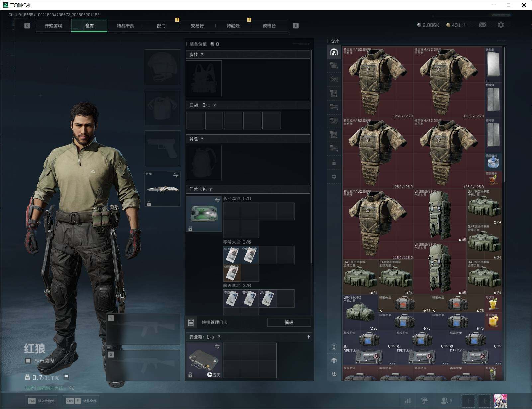
Task: Click swap arrows on the safe box
Action: coord(217,346)
